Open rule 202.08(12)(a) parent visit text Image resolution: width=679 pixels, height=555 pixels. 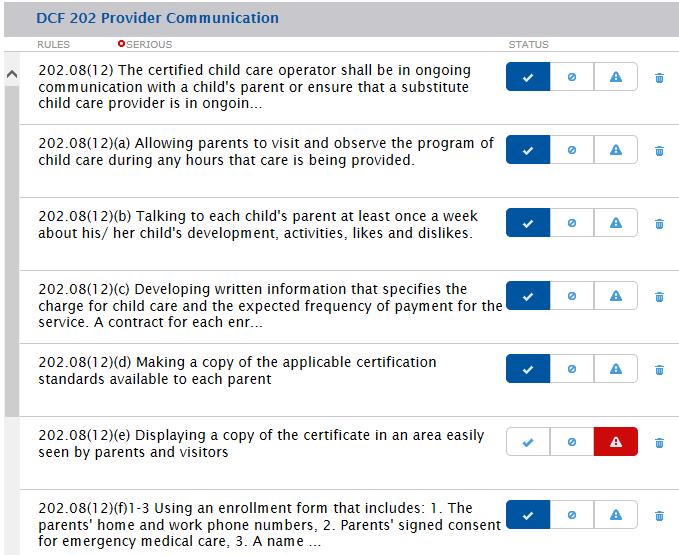click(266, 151)
